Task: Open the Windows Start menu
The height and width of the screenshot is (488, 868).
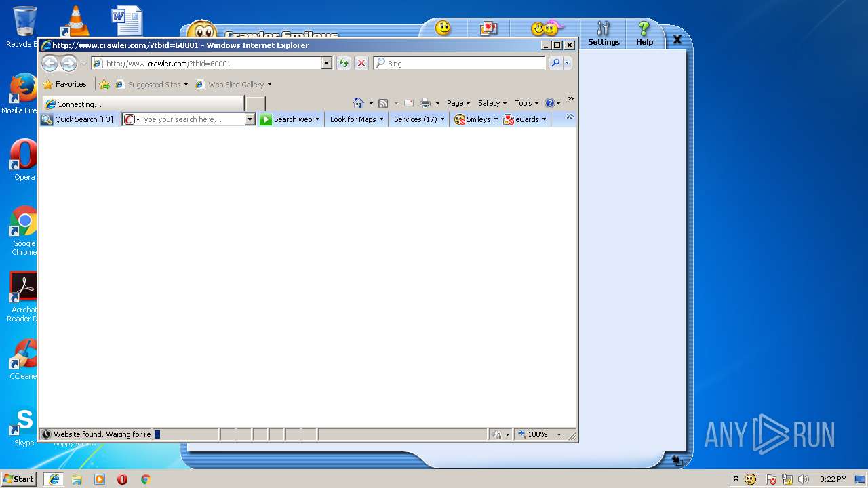Action: pos(18,479)
